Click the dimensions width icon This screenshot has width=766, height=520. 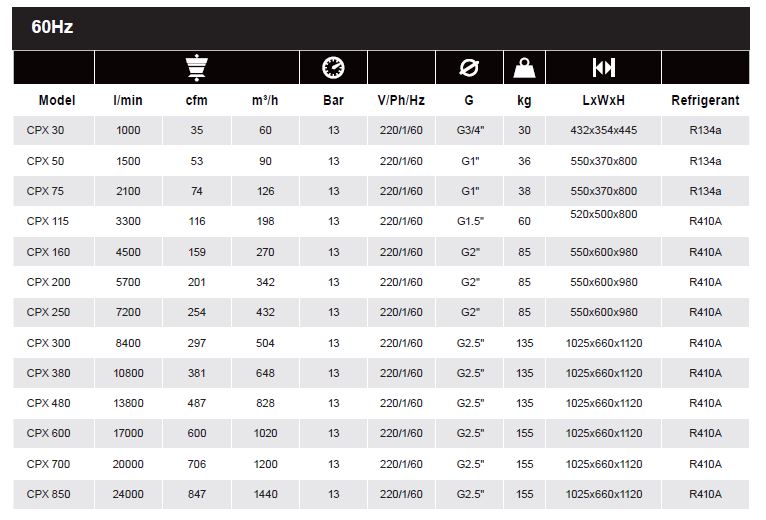pos(603,67)
